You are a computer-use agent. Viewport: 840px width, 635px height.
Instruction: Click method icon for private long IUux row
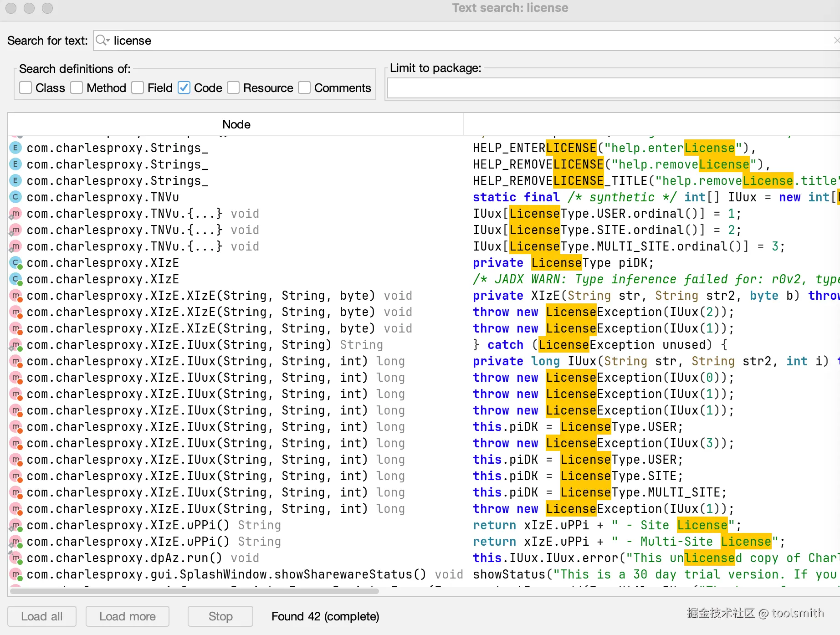(x=16, y=361)
